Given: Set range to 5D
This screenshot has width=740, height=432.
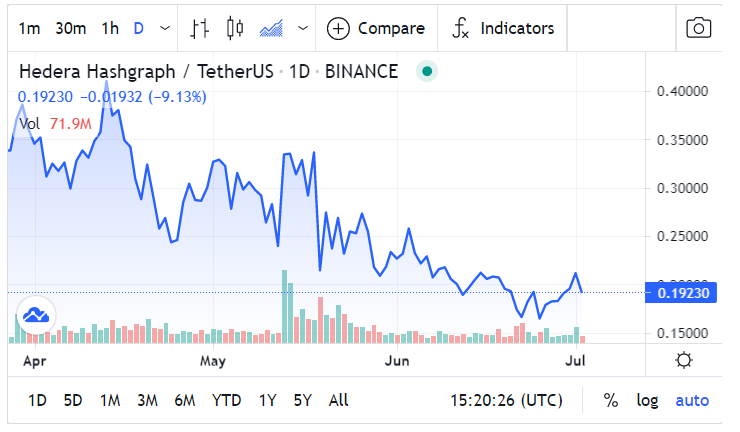Looking at the screenshot, I should coord(73,400).
